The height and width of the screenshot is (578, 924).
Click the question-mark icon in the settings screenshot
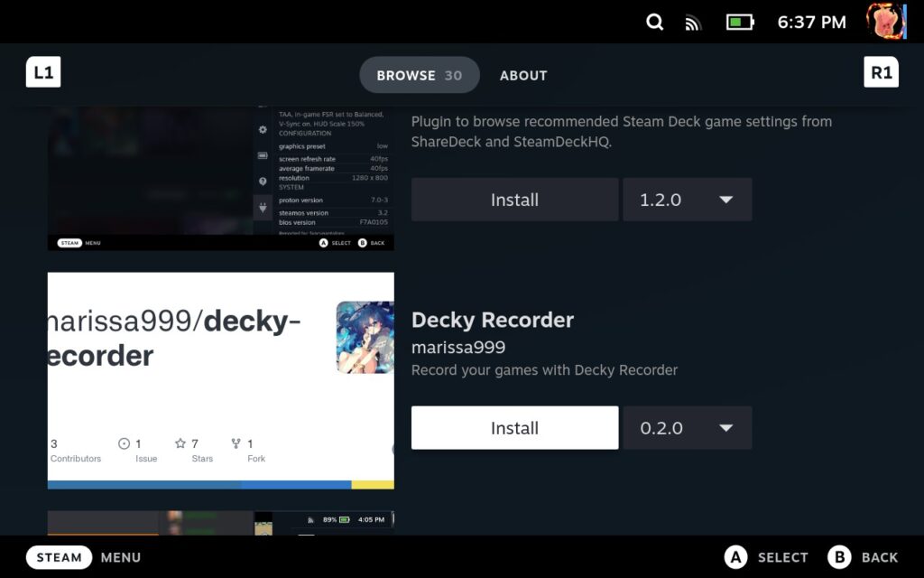(x=263, y=181)
